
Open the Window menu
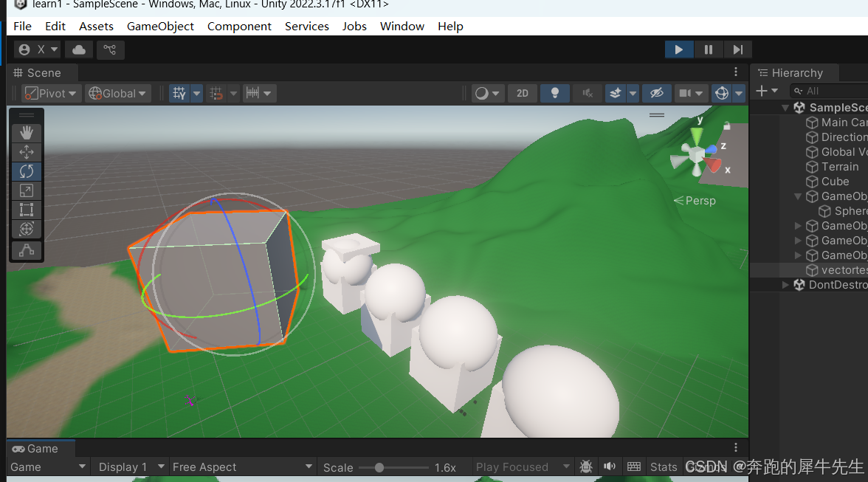click(402, 26)
